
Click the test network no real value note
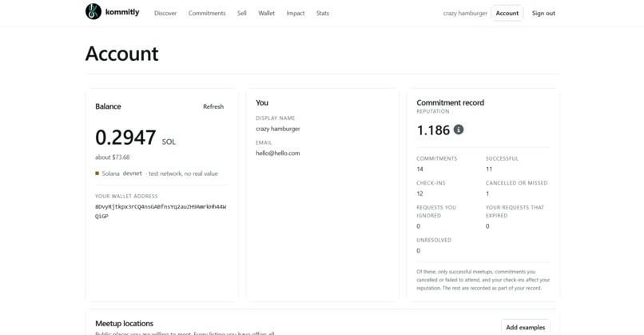pos(183,173)
